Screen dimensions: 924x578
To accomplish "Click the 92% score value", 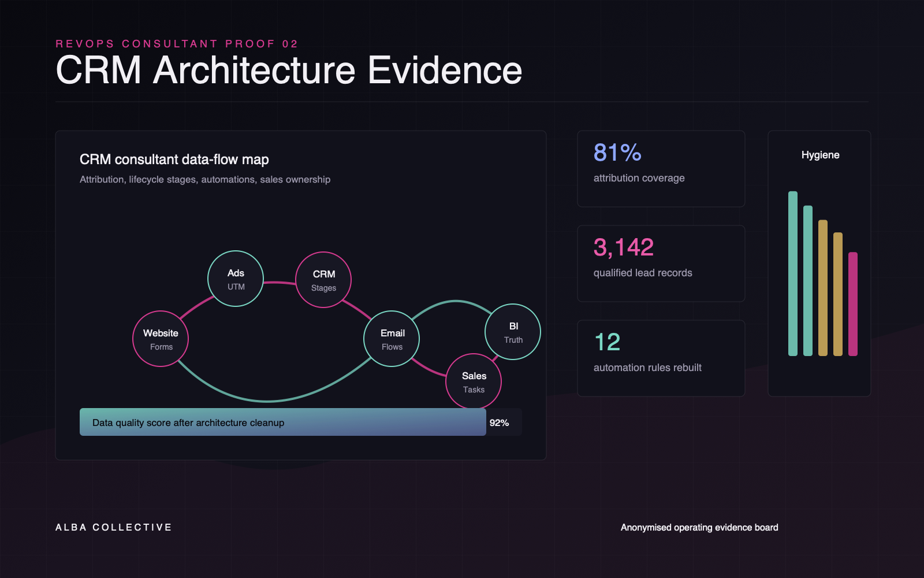I will coord(499,423).
